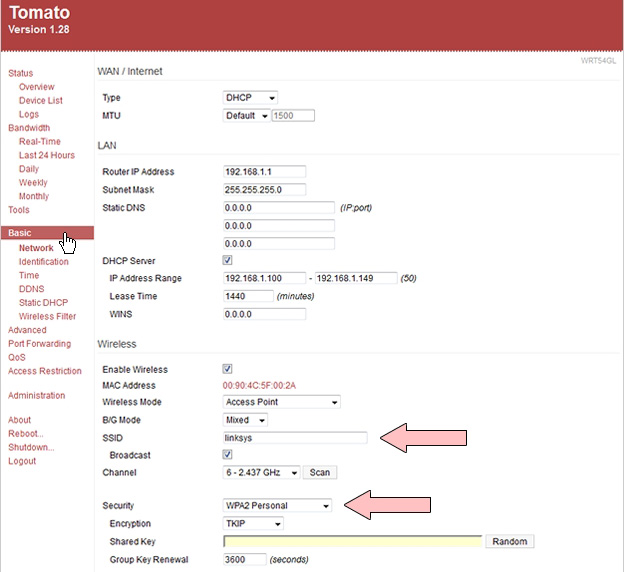Disable the Enable Wireless checkbox

coord(228,369)
